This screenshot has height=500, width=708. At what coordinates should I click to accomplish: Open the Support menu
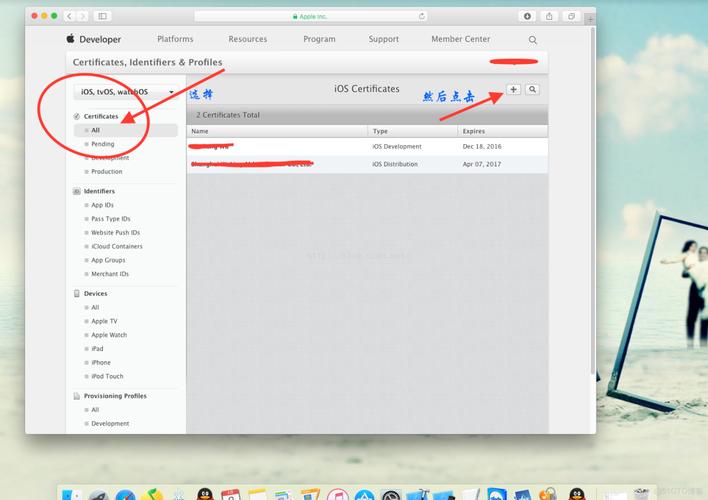point(383,39)
